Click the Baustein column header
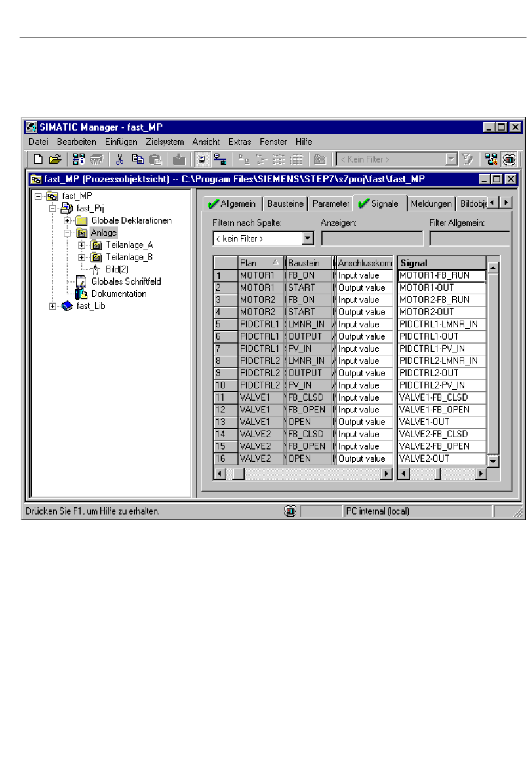 [309, 263]
